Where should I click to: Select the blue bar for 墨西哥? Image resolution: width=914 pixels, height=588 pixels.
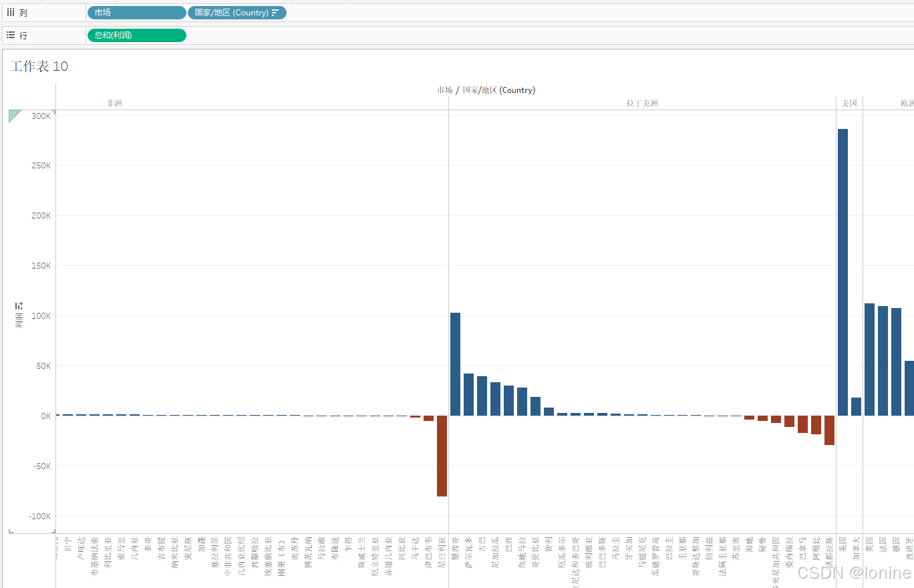(x=455, y=364)
